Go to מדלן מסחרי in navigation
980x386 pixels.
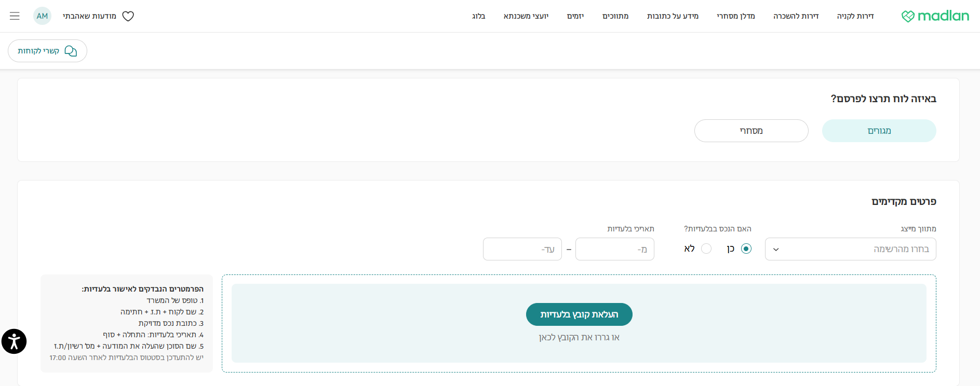coord(735,16)
